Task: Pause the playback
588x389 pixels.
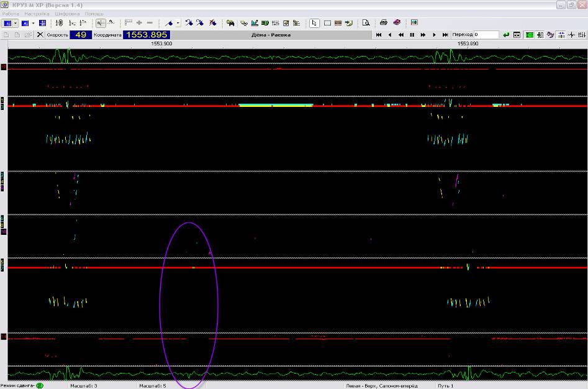Action: (x=412, y=35)
